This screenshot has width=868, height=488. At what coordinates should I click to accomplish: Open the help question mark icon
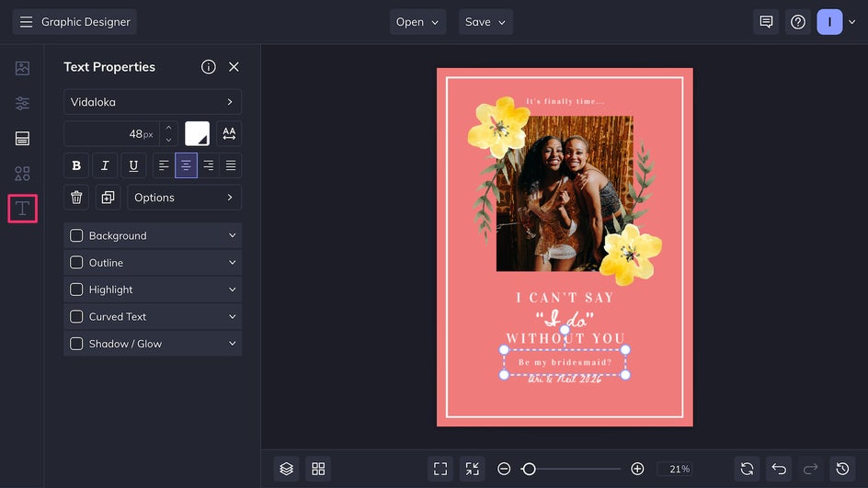(x=798, y=22)
